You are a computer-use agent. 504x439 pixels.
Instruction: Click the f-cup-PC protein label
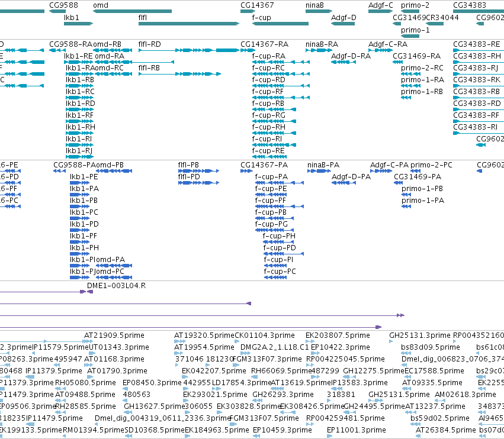point(280,272)
